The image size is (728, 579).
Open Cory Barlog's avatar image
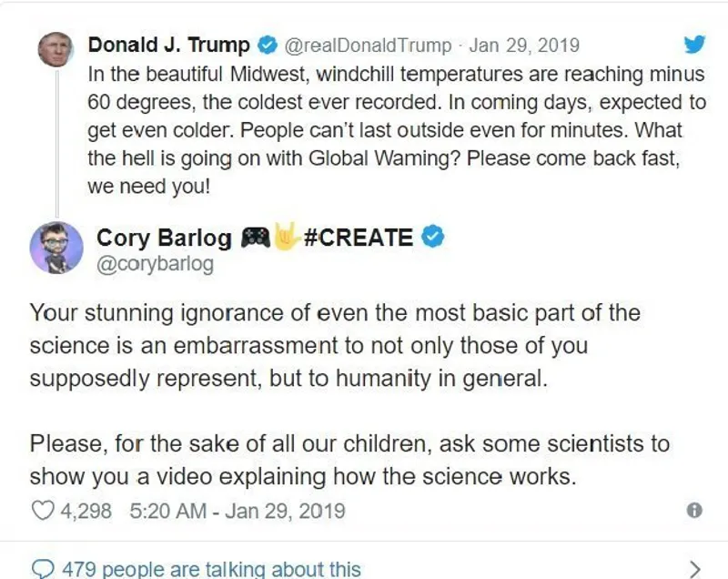coord(56,249)
